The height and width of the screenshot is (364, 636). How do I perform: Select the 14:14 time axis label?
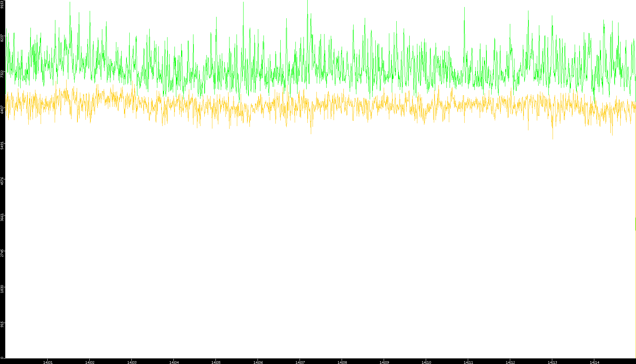(x=594, y=362)
